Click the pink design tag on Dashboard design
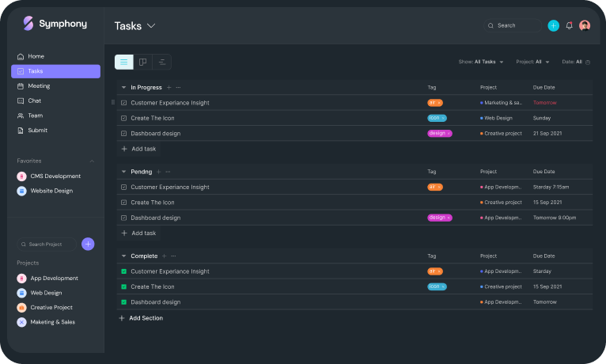 439,133
